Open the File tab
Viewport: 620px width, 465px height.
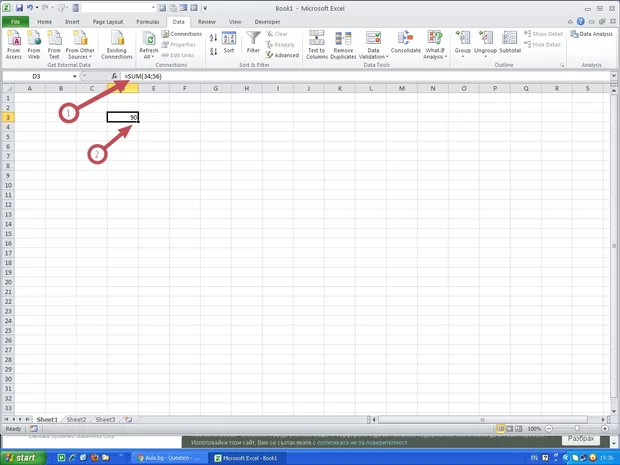[x=15, y=22]
